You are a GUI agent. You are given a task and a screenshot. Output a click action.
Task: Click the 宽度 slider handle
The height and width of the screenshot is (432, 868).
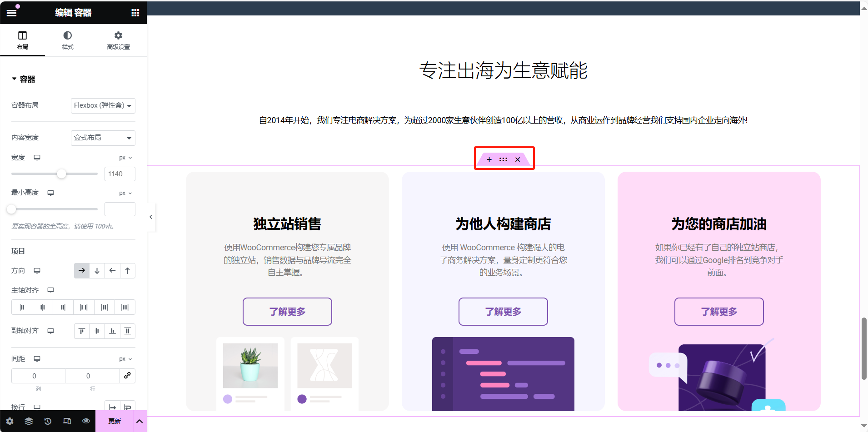click(61, 174)
